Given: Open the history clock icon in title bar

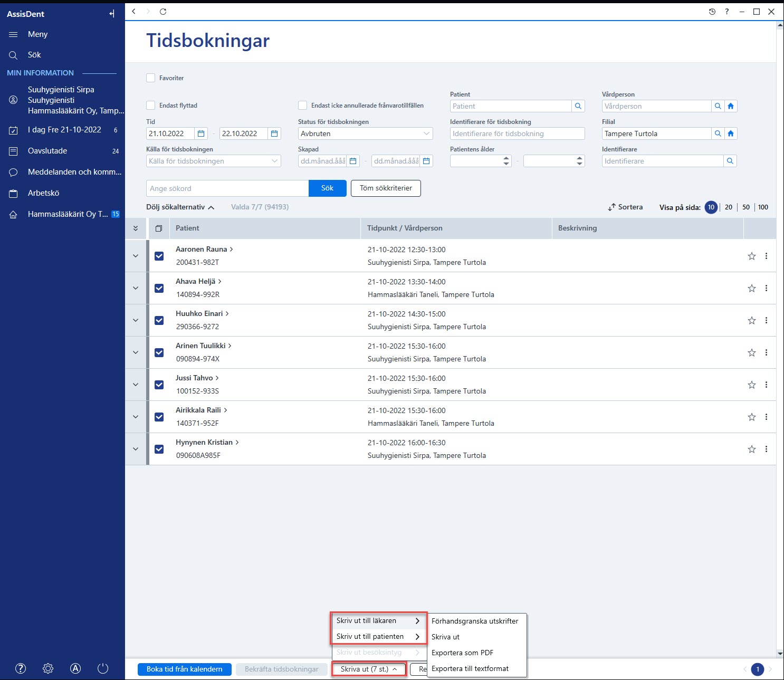Looking at the screenshot, I should (712, 12).
